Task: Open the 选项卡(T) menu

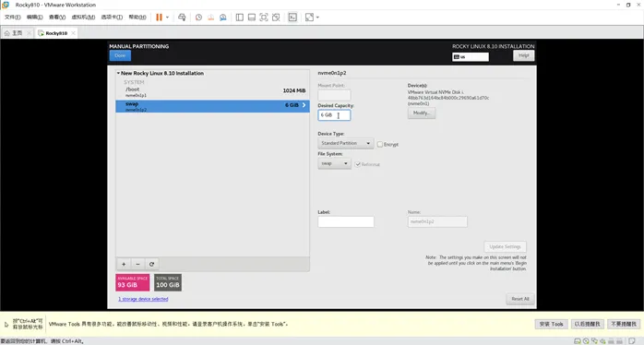Action: pos(112,18)
